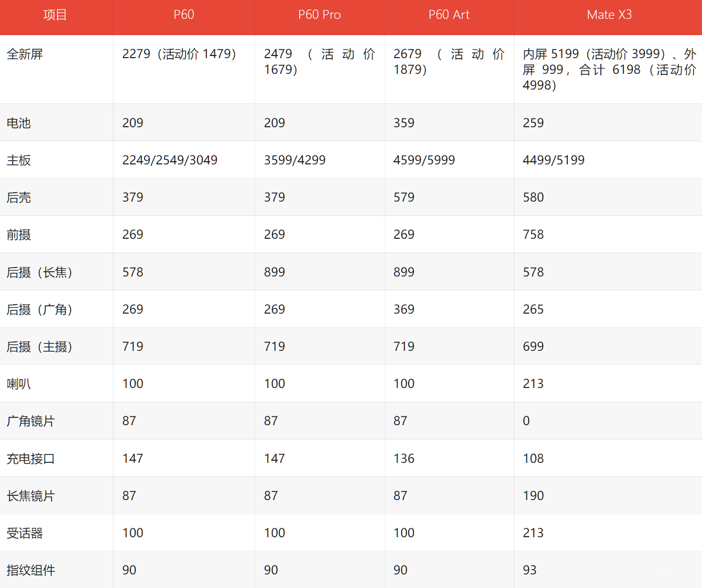Click the P60 Pro earpiece price 100
The height and width of the screenshot is (588, 702).
pyautogui.click(x=275, y=533)
